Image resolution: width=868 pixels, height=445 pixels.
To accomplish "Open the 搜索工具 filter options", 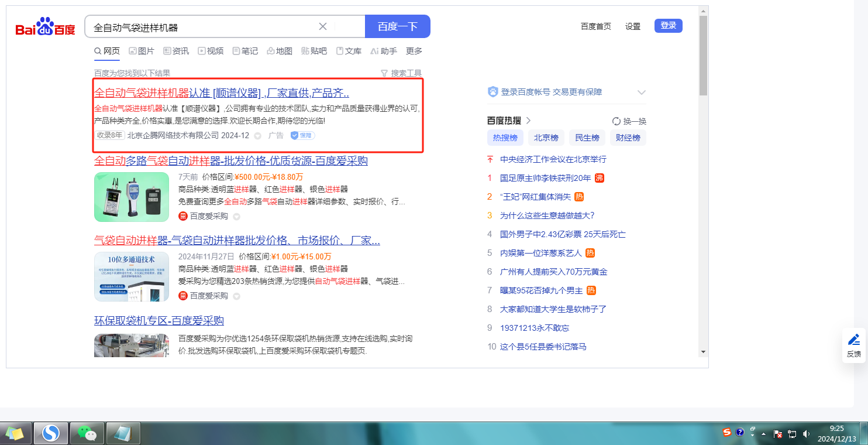I will point(401,73).
